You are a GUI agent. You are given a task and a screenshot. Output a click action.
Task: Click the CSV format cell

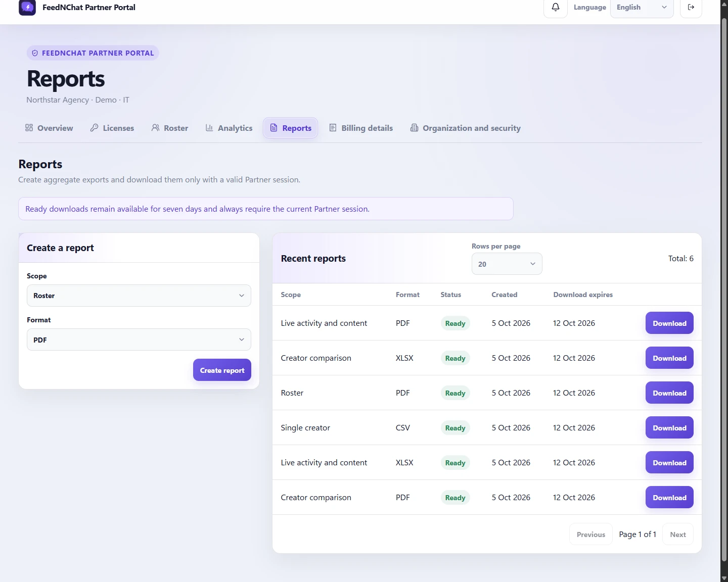click(x=403, y=428)
